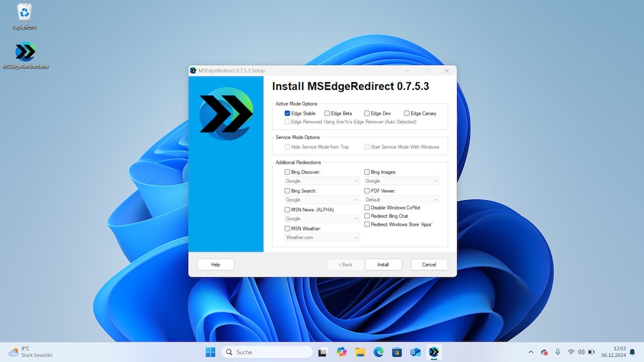Expand the Bing Discover search engine dropdown
The image size is (644, 362).
tap(322, 181)
